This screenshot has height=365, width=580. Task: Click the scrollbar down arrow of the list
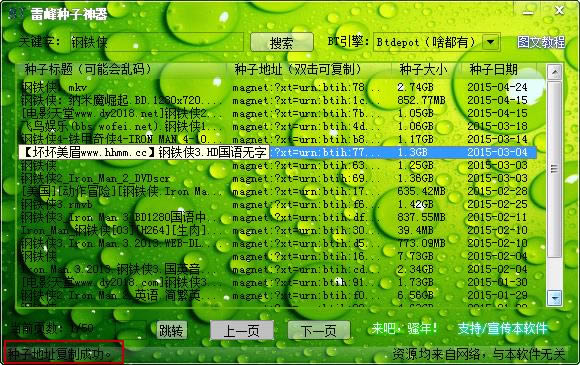554,298
